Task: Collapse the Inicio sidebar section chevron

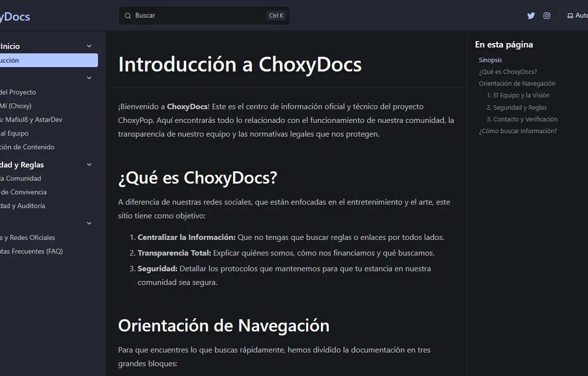Action: pyautogui.click(x=89, y=46)
